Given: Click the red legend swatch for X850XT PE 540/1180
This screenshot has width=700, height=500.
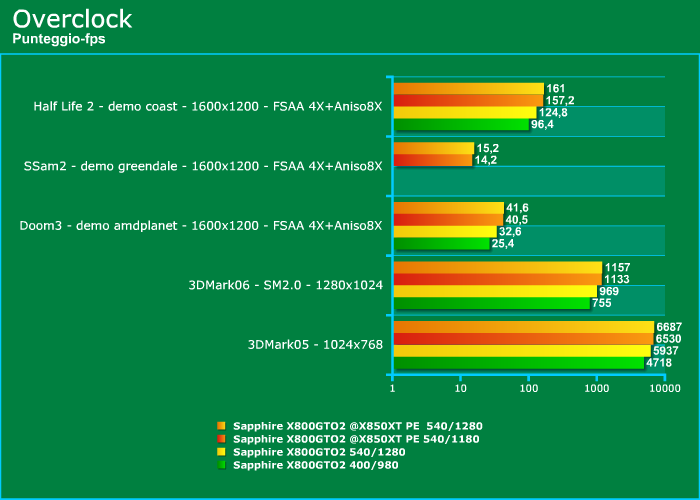Looking at the screenshot, I should (x=221, y=439).
